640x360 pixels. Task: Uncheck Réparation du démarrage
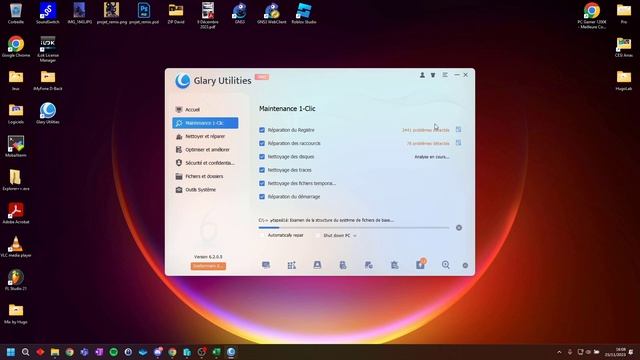(262, 197)
